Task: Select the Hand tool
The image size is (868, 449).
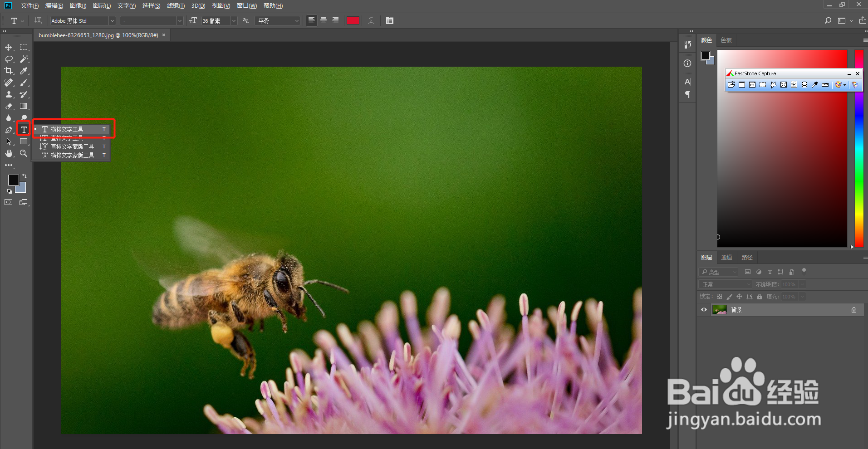Action: [x=9, y=153]
